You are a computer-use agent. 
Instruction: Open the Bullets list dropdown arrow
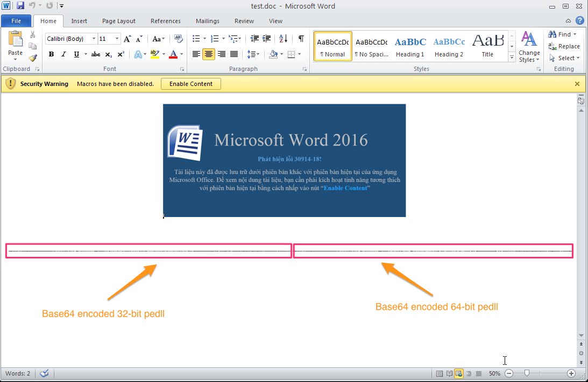click(204, 39)
